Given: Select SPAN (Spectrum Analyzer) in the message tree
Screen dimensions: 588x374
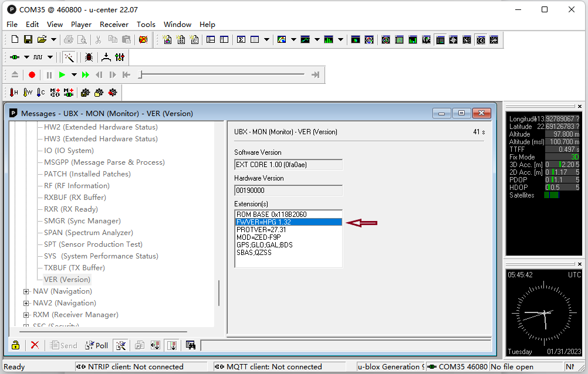Looking at the screenshot, I should [x=89, y=232].
